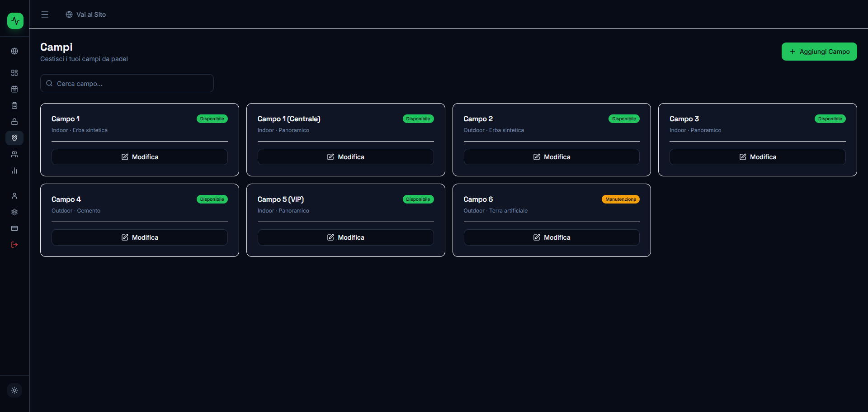
Task: Open the clipboard list icon
Action: [x=14, y=105]
